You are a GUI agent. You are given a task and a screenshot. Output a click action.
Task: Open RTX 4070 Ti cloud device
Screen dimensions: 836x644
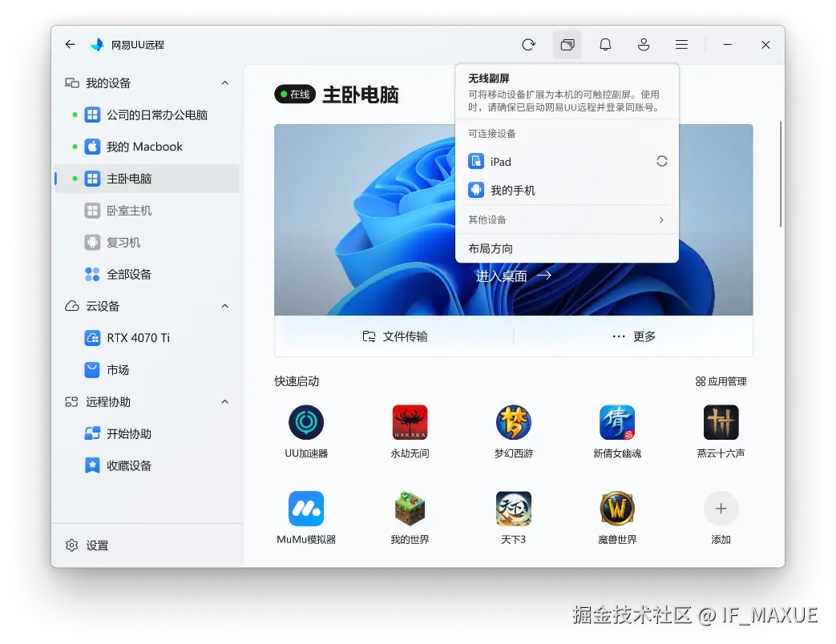click(x=147, y=338)
